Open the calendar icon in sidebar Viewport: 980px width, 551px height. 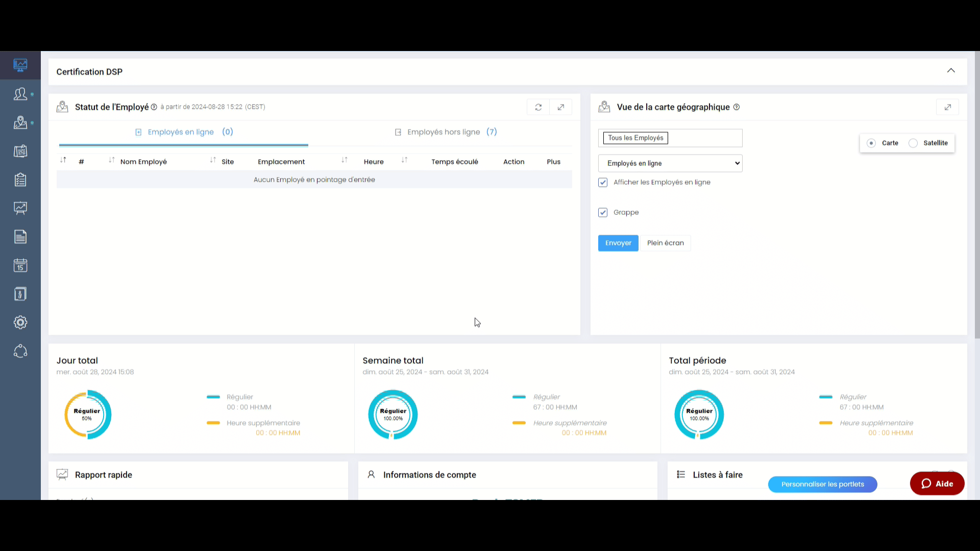(20, 265)
